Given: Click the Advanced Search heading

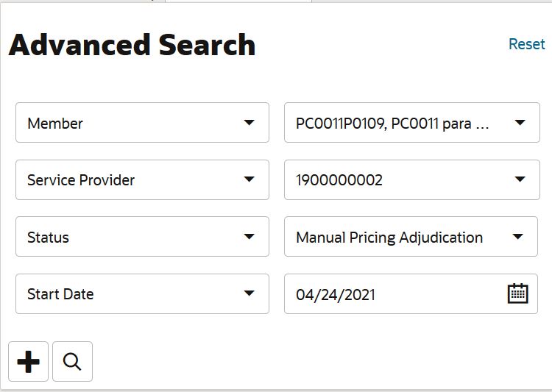Looking at the screenshot, I should pyautogui.click(x=132, y=45).
